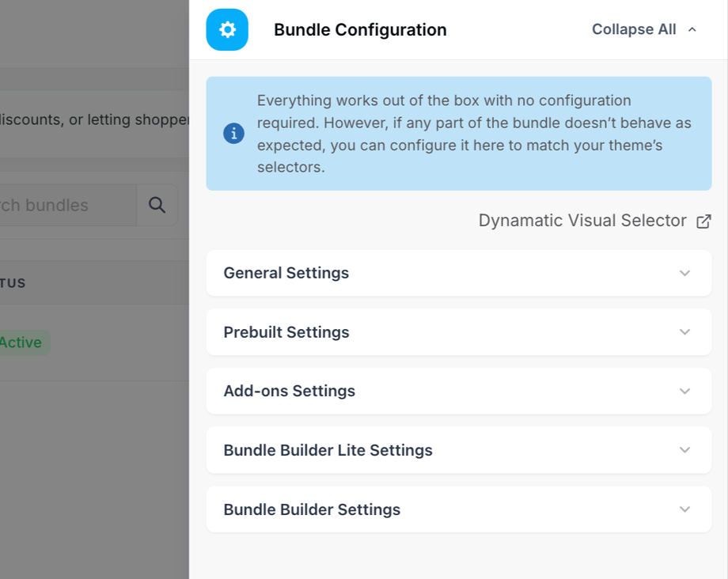The height and width of the screenshot is (579, 728).
Task: Open the Bundle Builder Lite Settings title
Action: (x=328, y=450)
